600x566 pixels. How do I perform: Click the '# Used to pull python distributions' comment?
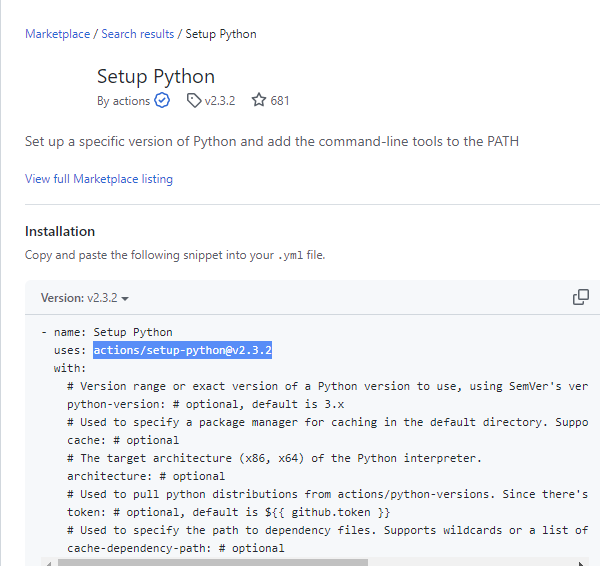[328, 494]
